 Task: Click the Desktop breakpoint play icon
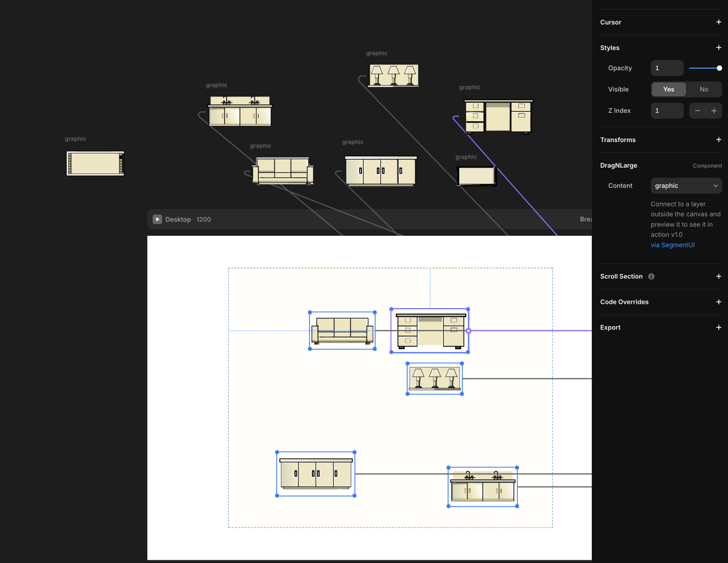click(158, 219)
